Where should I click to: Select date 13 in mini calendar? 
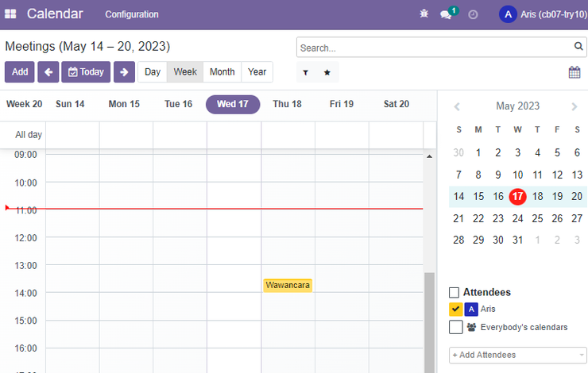tap(577, 175)
